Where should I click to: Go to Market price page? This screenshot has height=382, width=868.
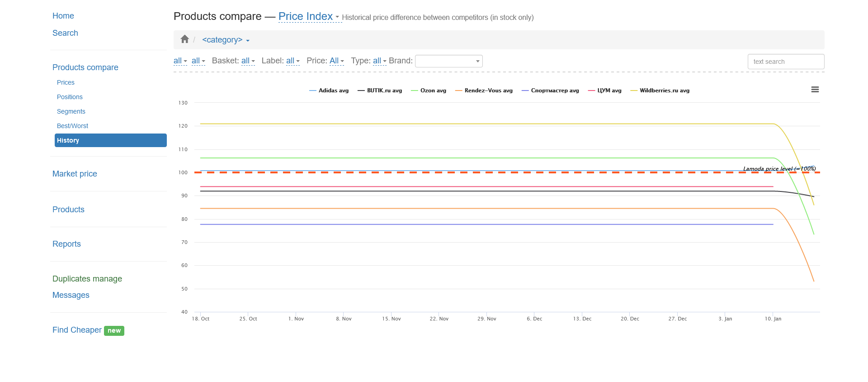(75, 174)
